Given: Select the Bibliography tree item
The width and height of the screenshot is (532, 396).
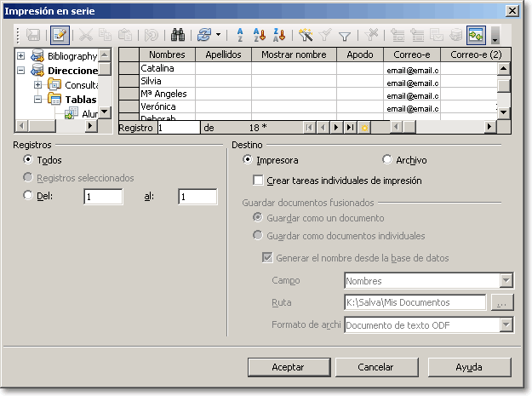Looking at the screenshot, I should (72, 56).
